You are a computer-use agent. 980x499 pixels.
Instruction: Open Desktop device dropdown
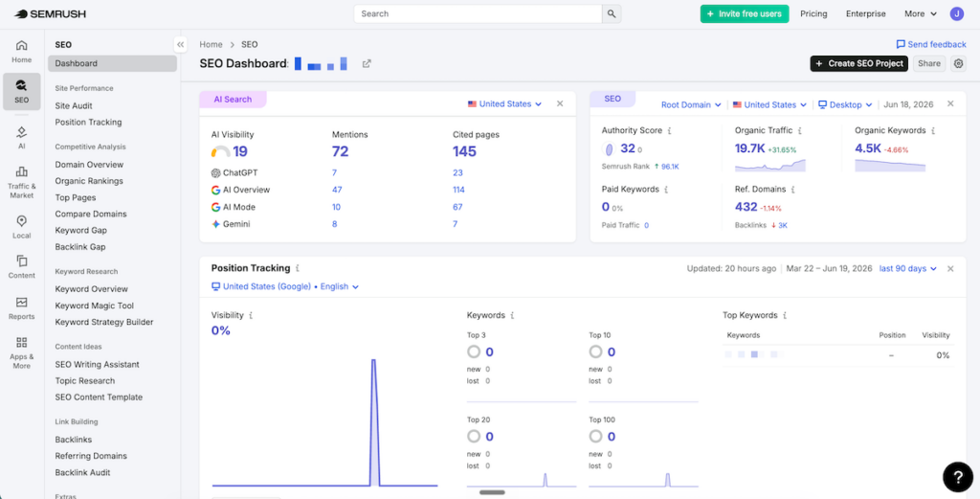(845, 104)
